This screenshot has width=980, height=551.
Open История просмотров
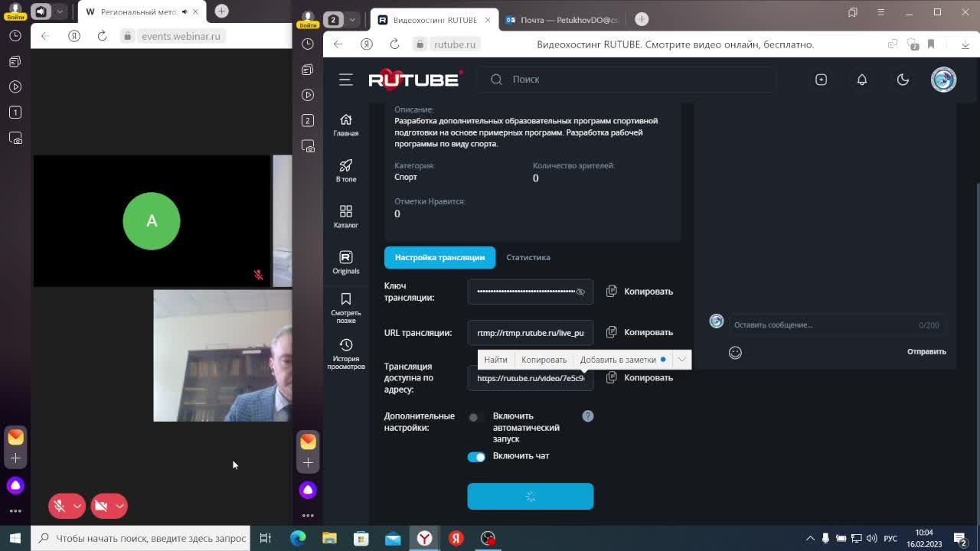point(346,354)
